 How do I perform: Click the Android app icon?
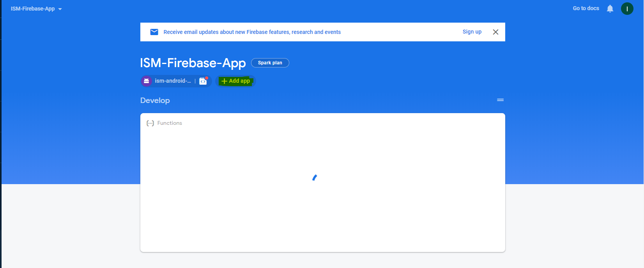click(147, 81)
